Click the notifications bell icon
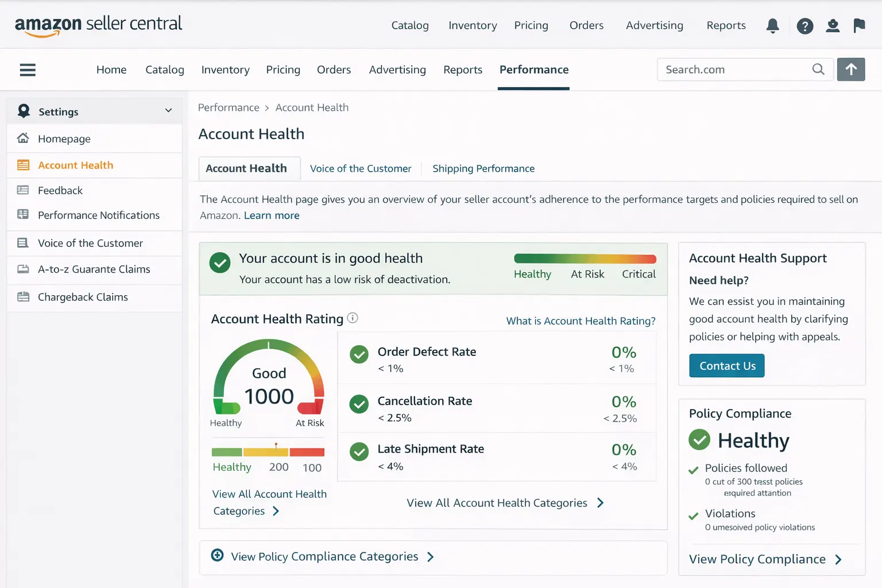882x588 pixels. [x=773, y=26]
